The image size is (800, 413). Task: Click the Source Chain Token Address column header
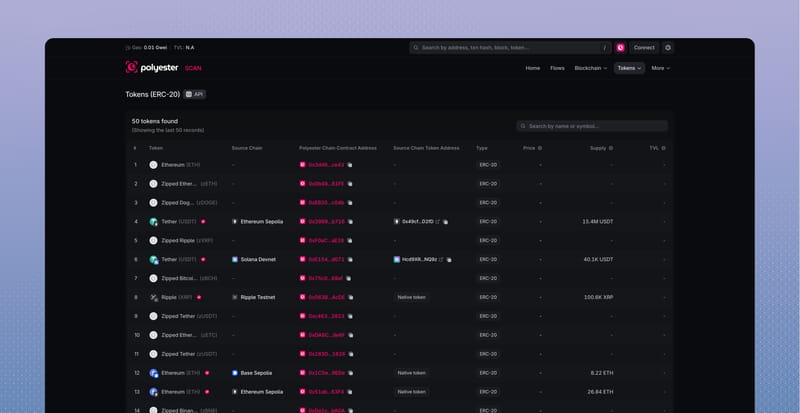pyautogui.click(x=426, y=148)
